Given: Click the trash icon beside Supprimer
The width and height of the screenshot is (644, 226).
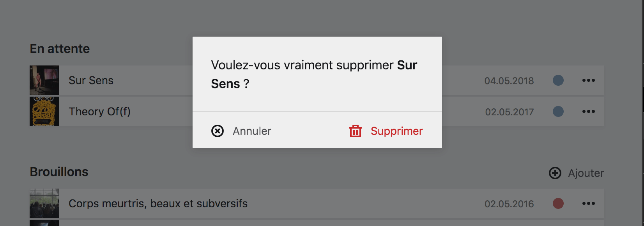Looking at the screenshot, I should [355, 131].
